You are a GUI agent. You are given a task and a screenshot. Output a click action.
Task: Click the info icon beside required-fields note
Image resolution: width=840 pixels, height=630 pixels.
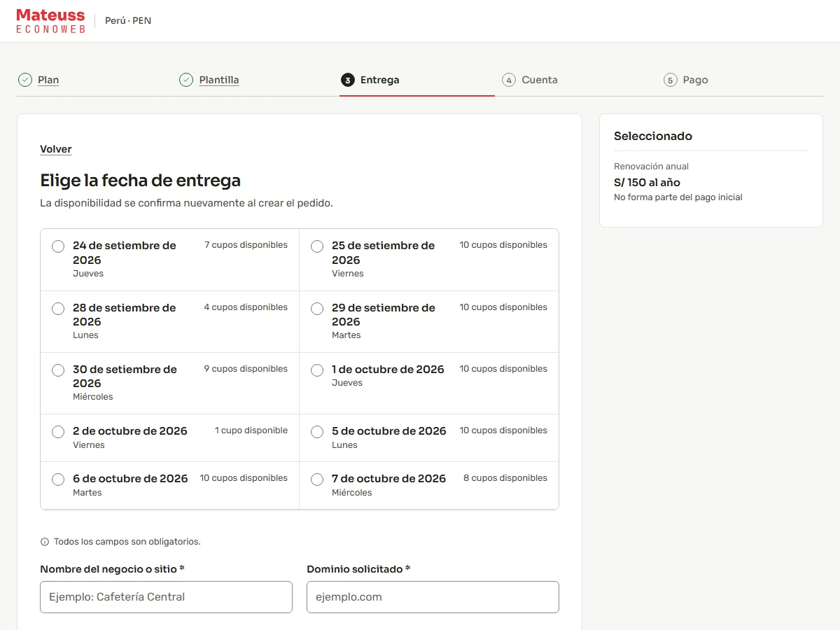45,542
